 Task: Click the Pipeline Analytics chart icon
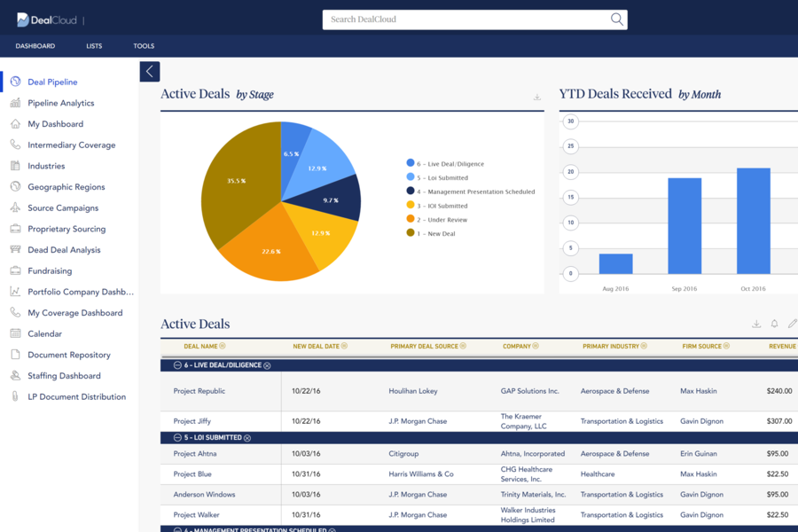pos(15,103)
